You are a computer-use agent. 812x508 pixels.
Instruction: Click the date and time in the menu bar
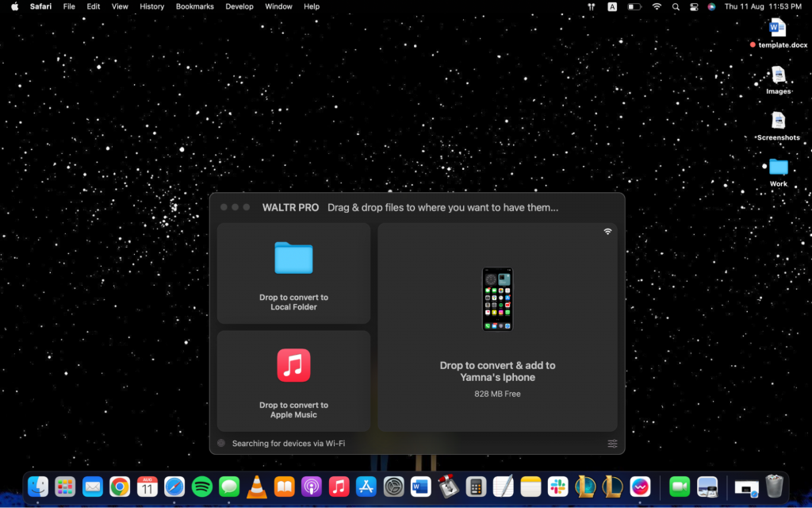pyautogui.click(x=763, y=6)
